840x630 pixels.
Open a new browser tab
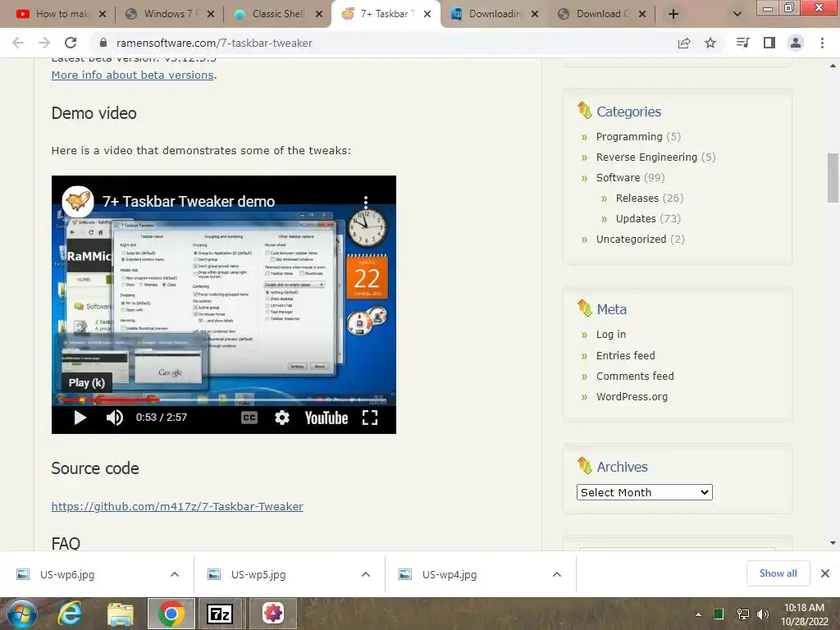point(673,15)
